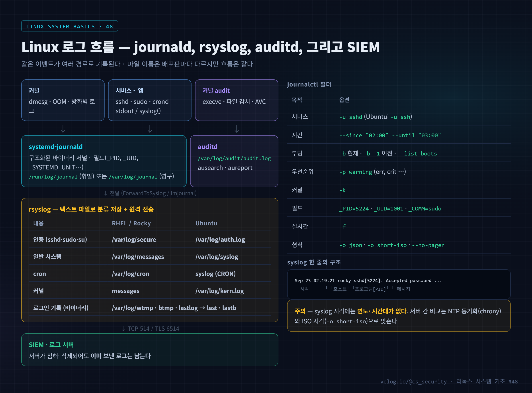Image resolution: width=532 pixels, height=393 pixels.
Task: Click the _COMM=sudo field filter
Action: click(x=425, y=209)
